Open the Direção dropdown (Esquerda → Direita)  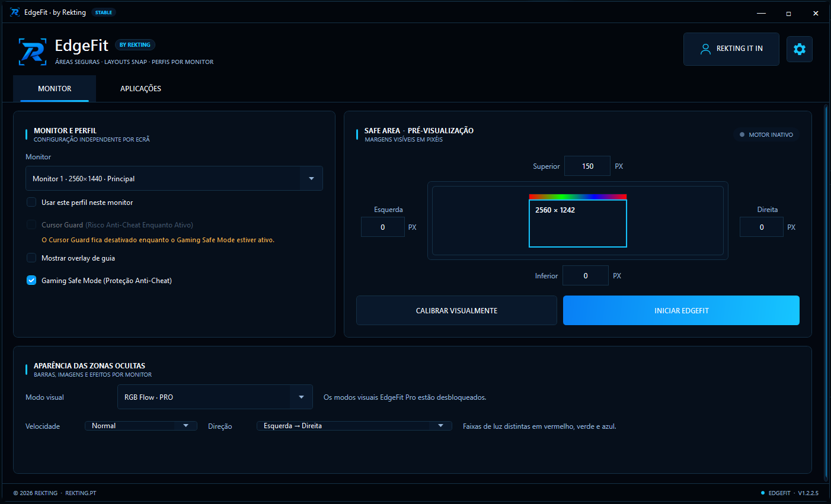pos(354,426)
